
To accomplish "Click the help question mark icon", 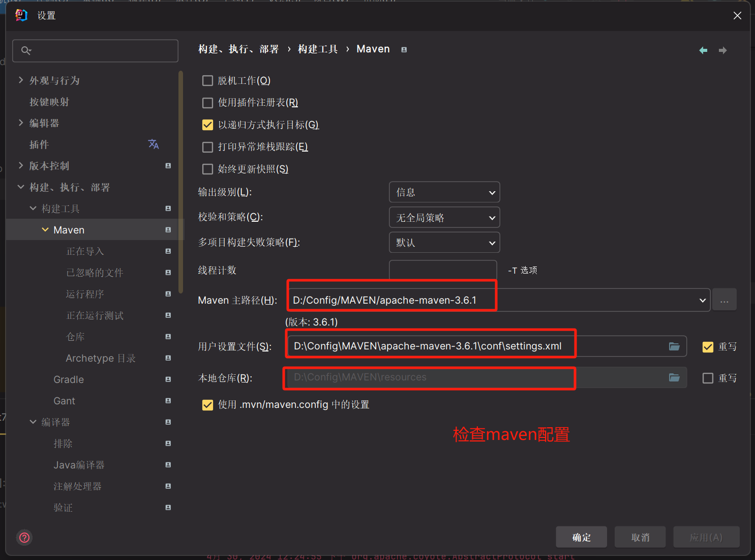I will [24, 538].
